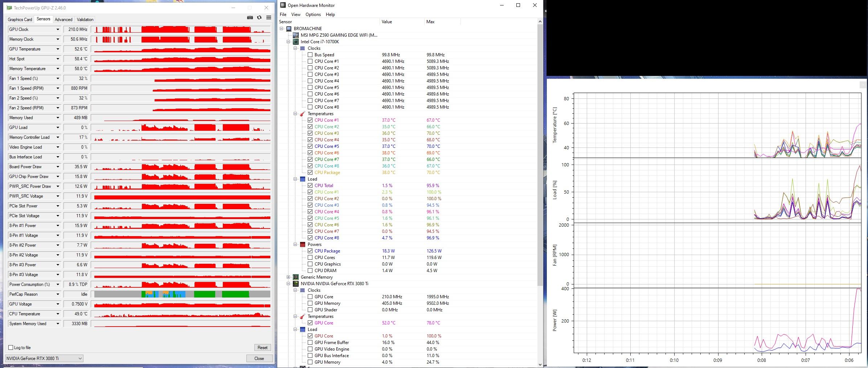This screenshot has width=868, height=368.
Task: Uncheck the CPU Package power checkbox
Action: (310, 251)
